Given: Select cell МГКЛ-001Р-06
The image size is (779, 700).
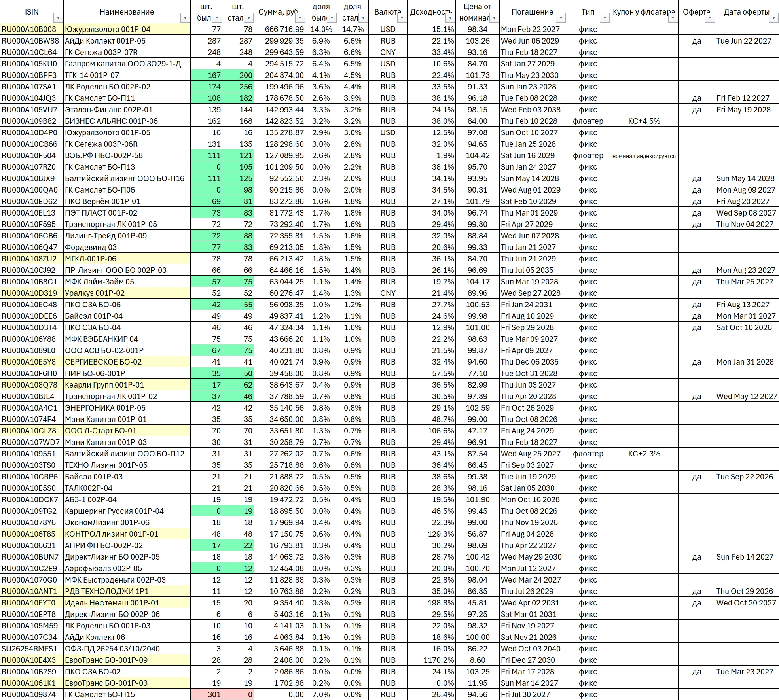Looking at the screenshot, I should (x=127, y=259).
